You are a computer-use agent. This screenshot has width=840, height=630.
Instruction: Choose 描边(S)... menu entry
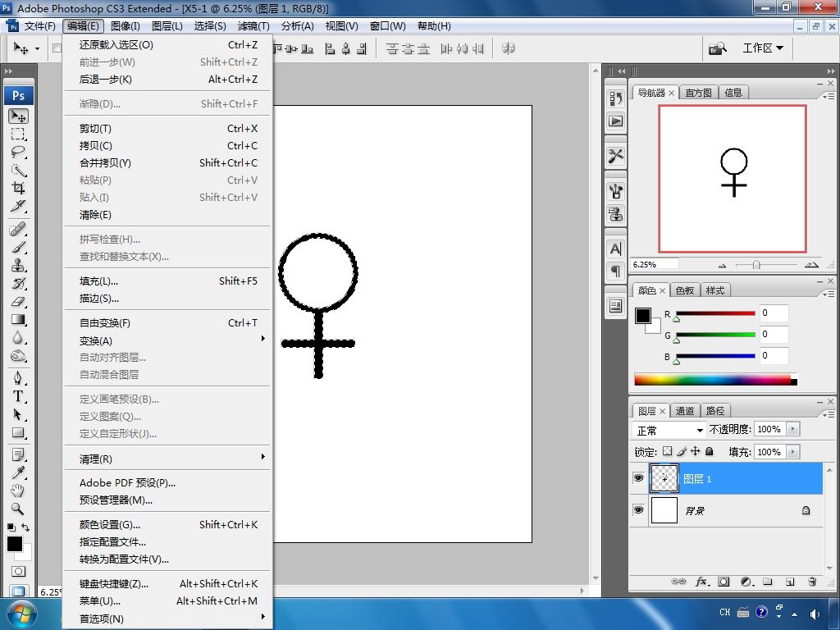[x=167, y=299]
